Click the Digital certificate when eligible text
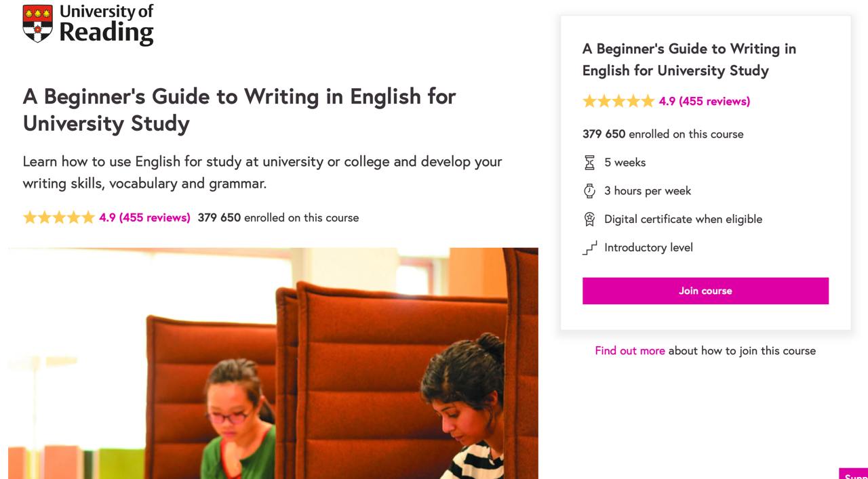 click(x=683, y=220)
